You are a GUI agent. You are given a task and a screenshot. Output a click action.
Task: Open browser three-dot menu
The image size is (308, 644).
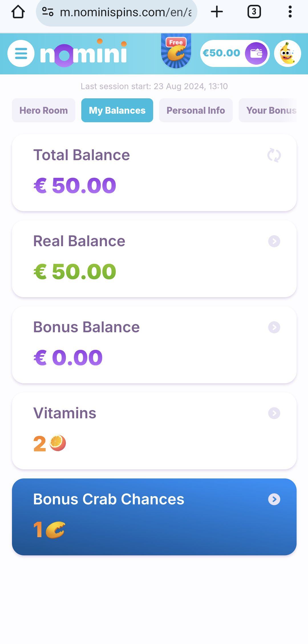[290, 12]
